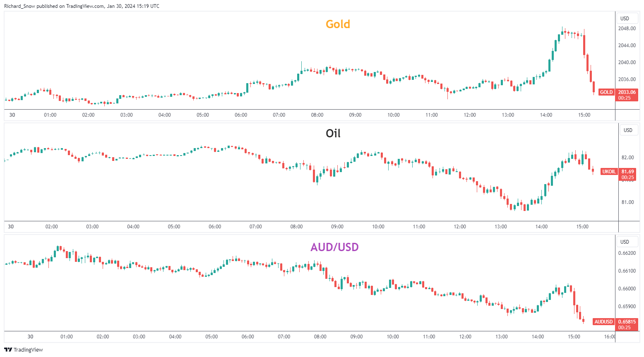Open the USD currency selector on Oil chart

pos(628,130)
